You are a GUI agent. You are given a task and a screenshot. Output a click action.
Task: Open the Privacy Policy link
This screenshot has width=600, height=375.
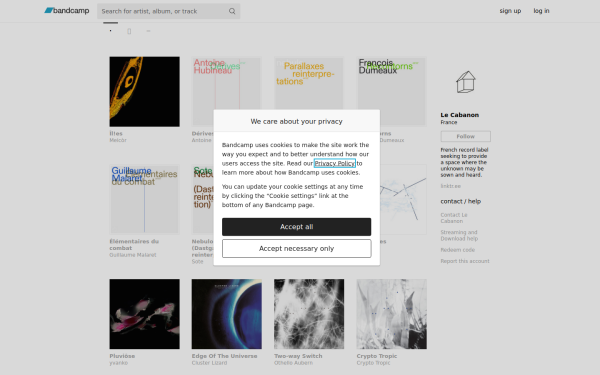click(x=335, y=163)
